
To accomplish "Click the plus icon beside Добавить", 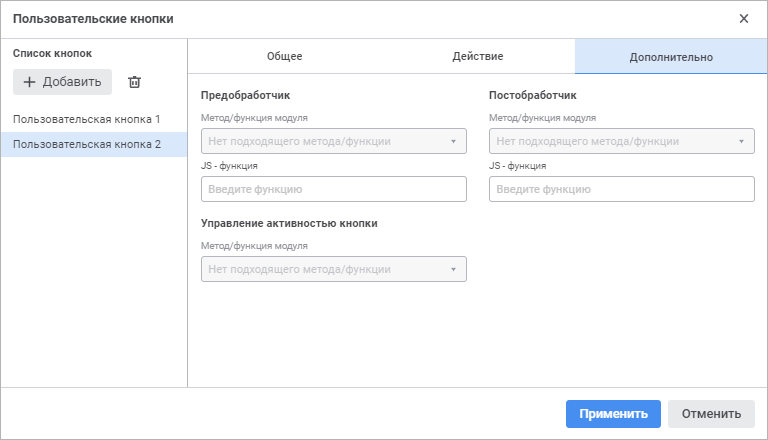I will click(x=29, y=82).
